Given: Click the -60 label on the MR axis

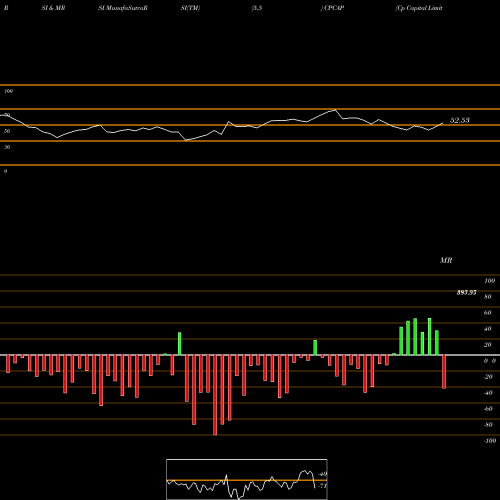Looking at the screenshot, I should click(488, 409).
